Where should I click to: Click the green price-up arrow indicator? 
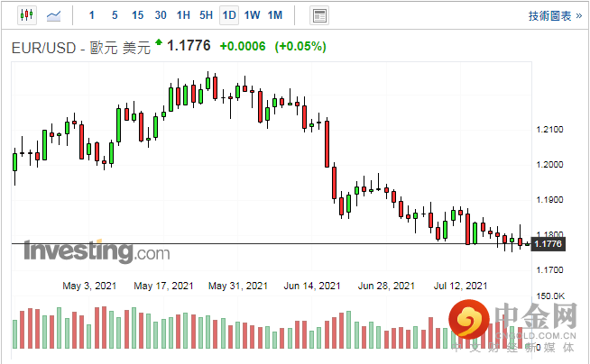(160, 42)
